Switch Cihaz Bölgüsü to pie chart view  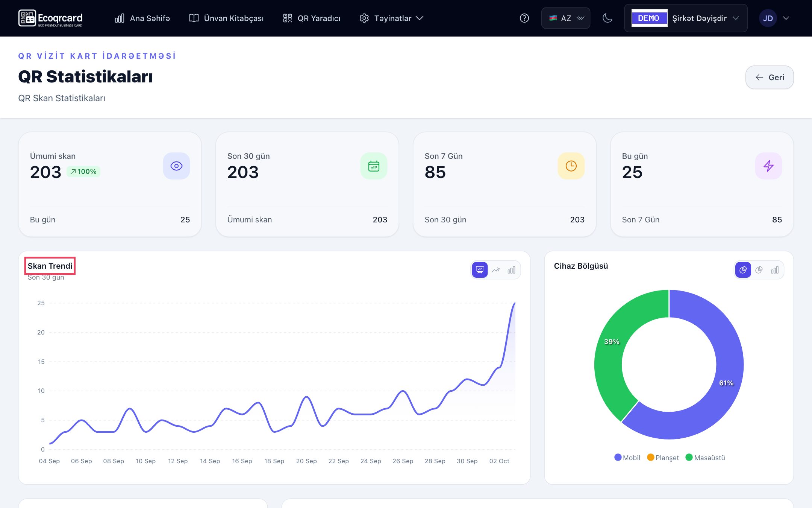[759, 270]
